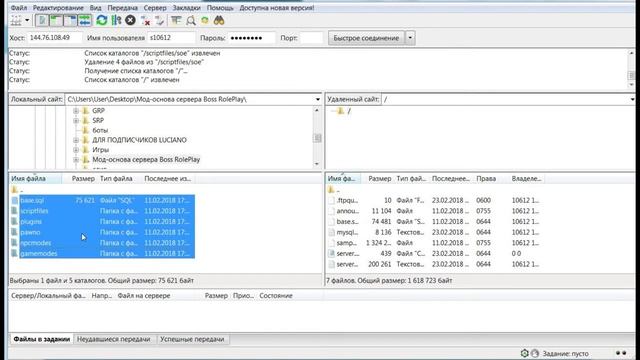Viewport: 640px width, 360px height.
Task: Click the Порт field
Action: pos(311,38)
